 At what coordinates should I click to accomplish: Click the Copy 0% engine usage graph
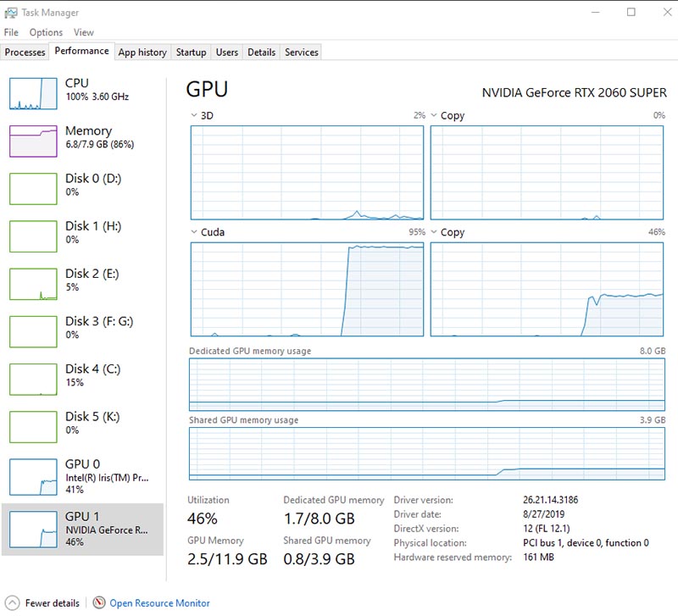coord(547,173)
